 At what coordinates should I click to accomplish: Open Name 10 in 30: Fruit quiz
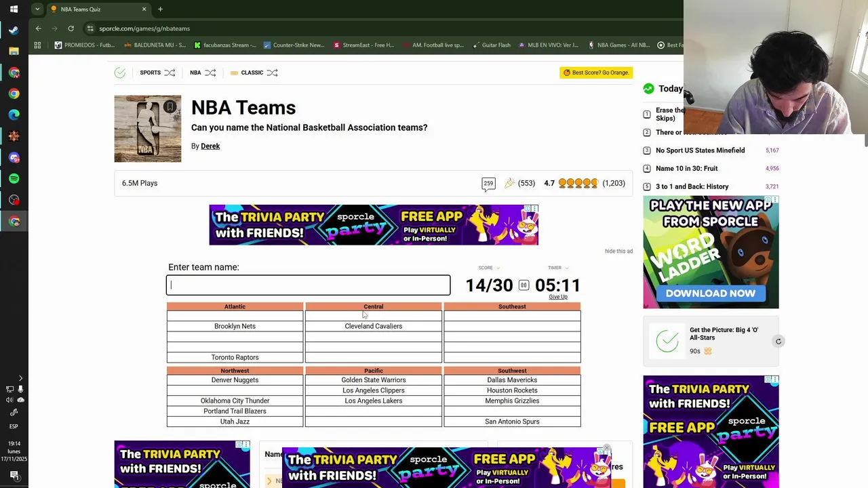coord(686,168)
